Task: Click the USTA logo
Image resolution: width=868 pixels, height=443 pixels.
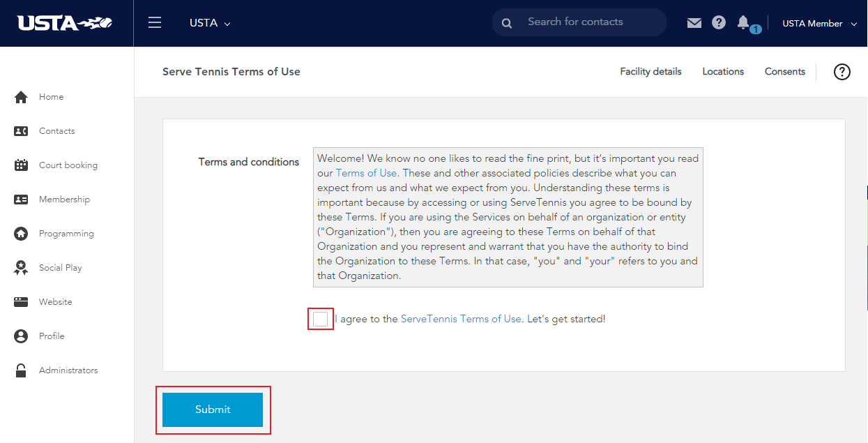Action: 65,23
